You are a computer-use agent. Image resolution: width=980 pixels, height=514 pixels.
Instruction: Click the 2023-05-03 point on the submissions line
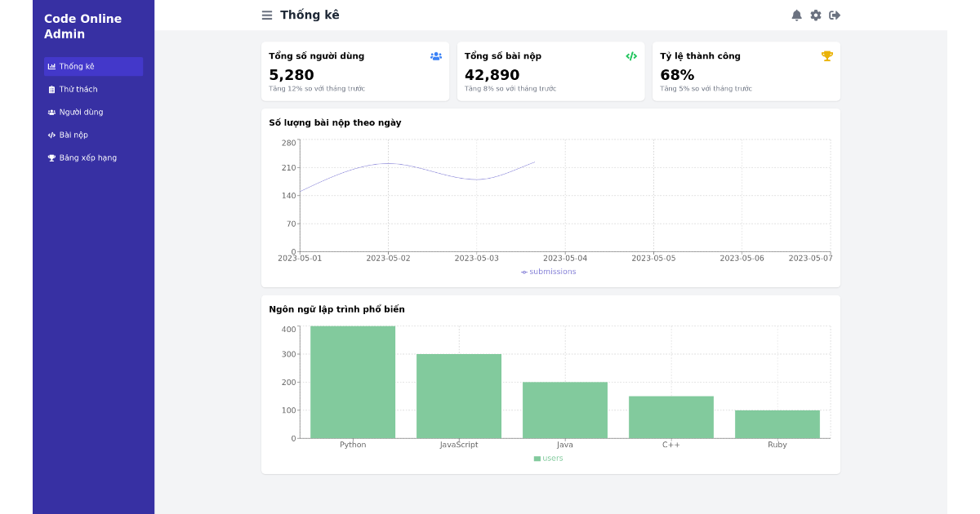pyautogui.click(x=476, y=179)
